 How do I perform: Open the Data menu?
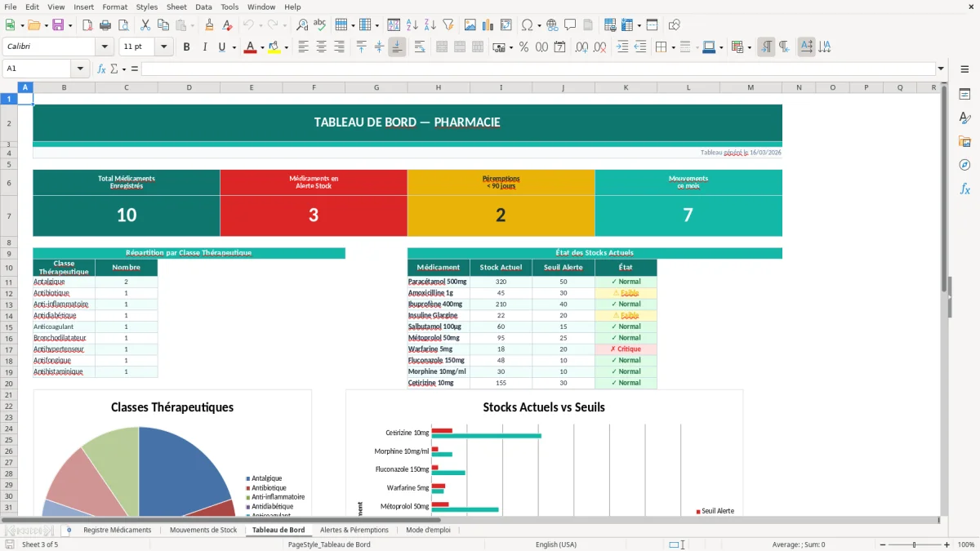click(203, 7)
